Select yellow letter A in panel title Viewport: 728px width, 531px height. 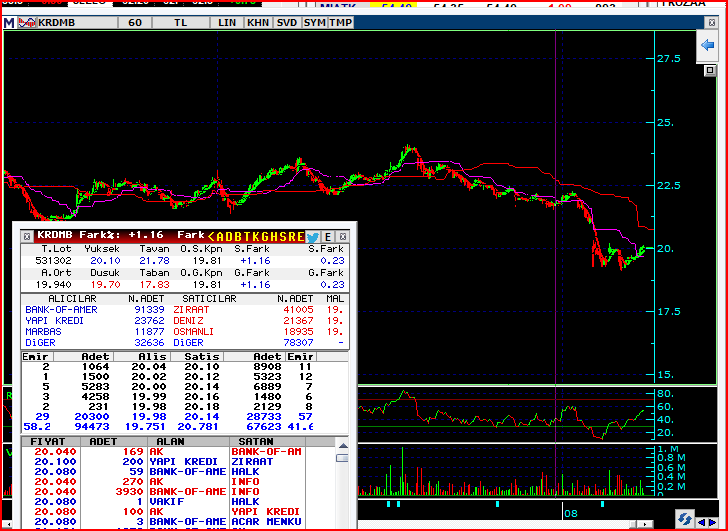pyautogui.click(x=220, y=237)
